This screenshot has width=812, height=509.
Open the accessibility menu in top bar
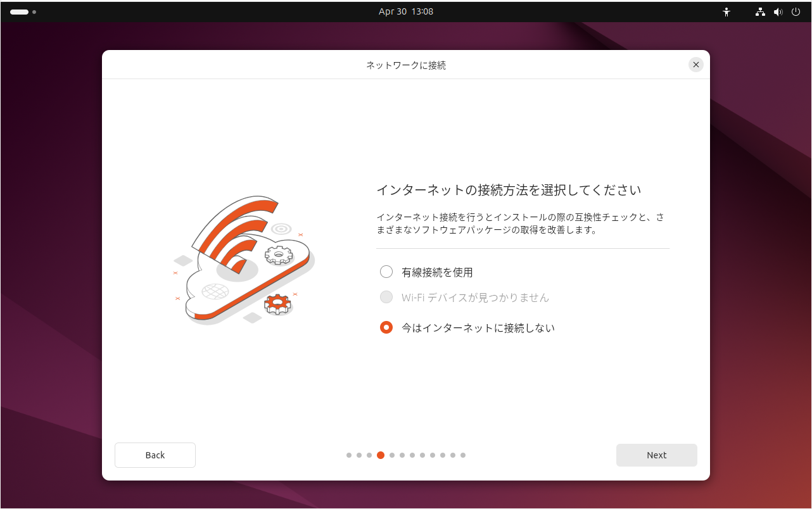726,11
